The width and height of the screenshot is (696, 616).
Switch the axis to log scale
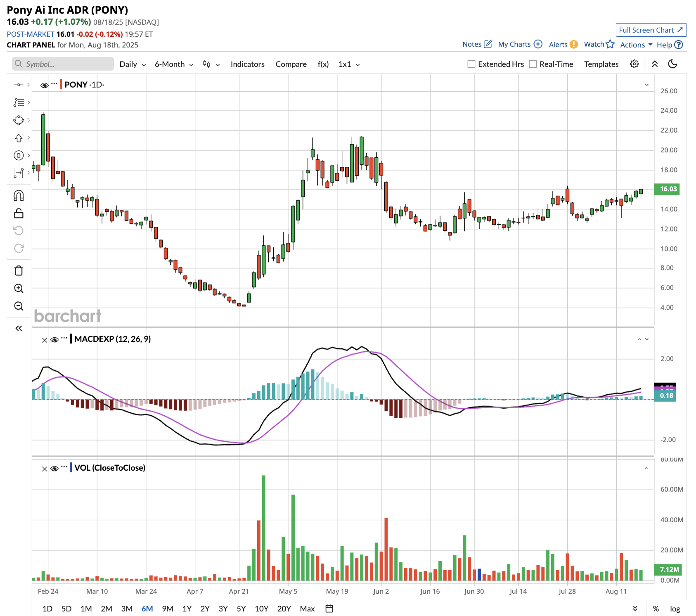[675, 609]
